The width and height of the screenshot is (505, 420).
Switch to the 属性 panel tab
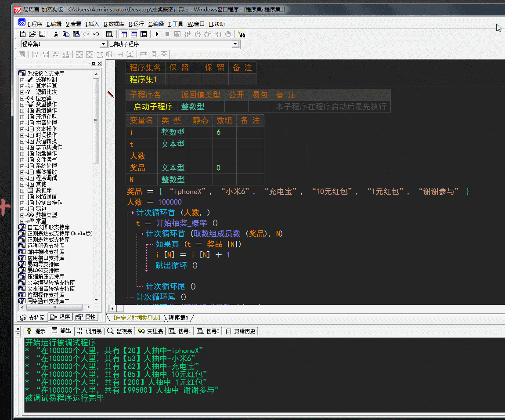86,317
